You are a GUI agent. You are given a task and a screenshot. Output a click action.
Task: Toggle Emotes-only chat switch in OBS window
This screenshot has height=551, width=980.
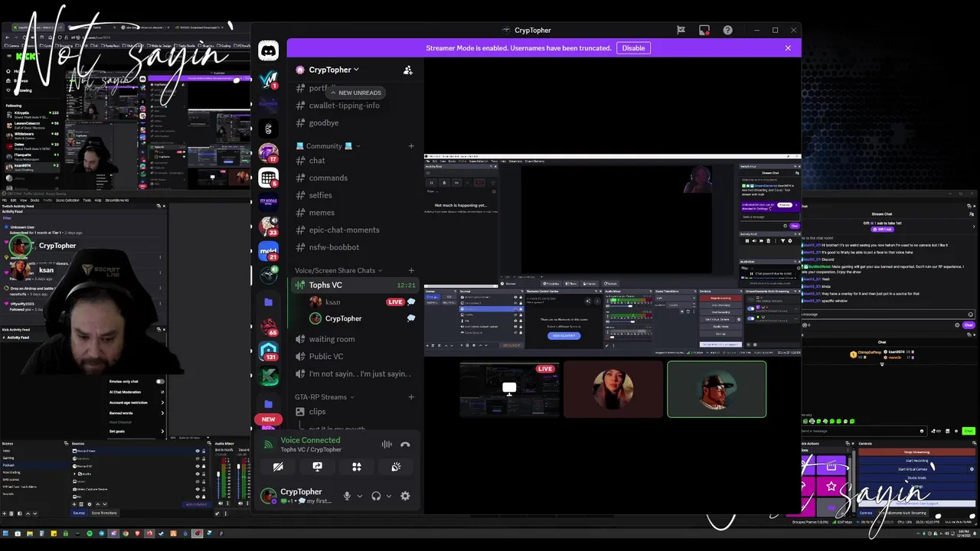click(159, 381)
